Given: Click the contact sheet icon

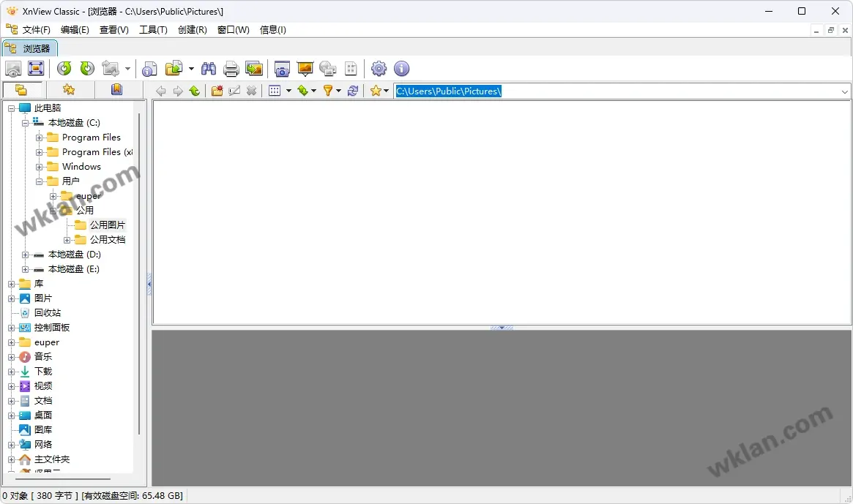Looking at the screenshot, I should (351, 69).
